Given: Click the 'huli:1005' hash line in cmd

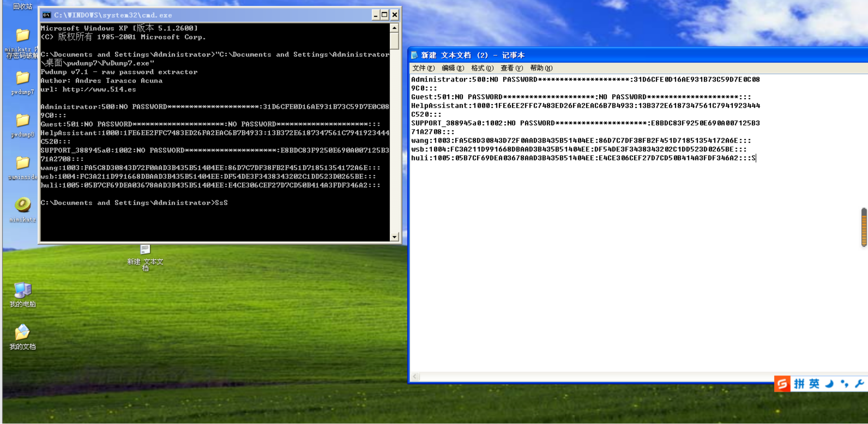Looking at the screenshot, I should tap(210, 185).
